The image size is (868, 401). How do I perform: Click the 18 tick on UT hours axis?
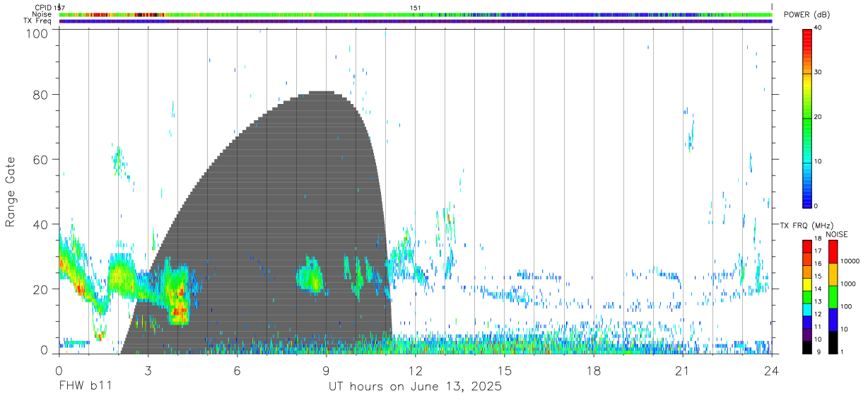pos(594,371)
